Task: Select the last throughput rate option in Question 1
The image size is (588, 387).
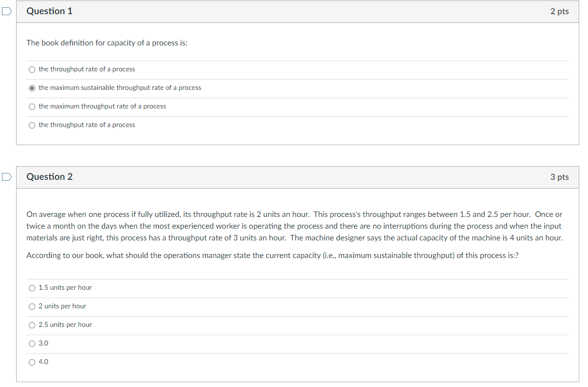Action: [x=32, y=125]
